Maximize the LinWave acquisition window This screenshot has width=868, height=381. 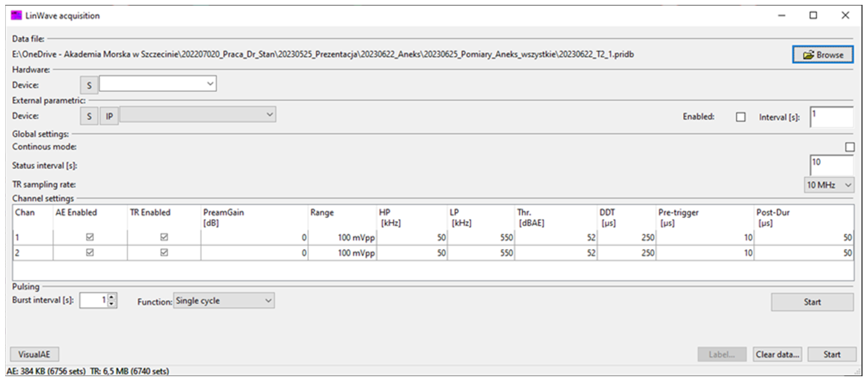tap(813, 15)
